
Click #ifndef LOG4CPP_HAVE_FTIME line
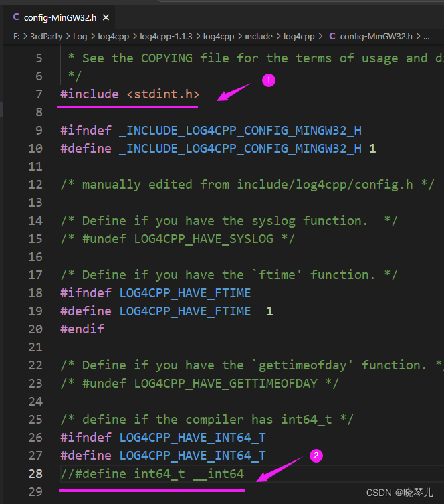155,292
